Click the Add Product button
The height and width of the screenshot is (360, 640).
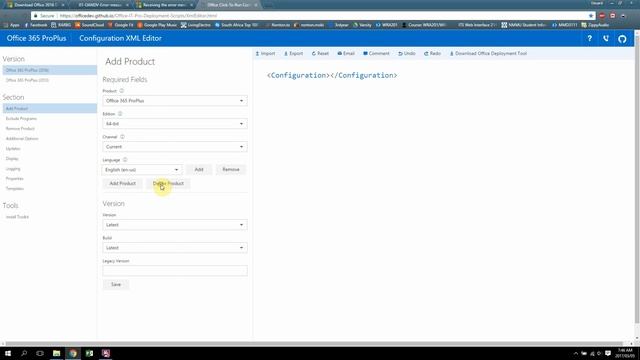pyautogui.click(x=122, y=183)
